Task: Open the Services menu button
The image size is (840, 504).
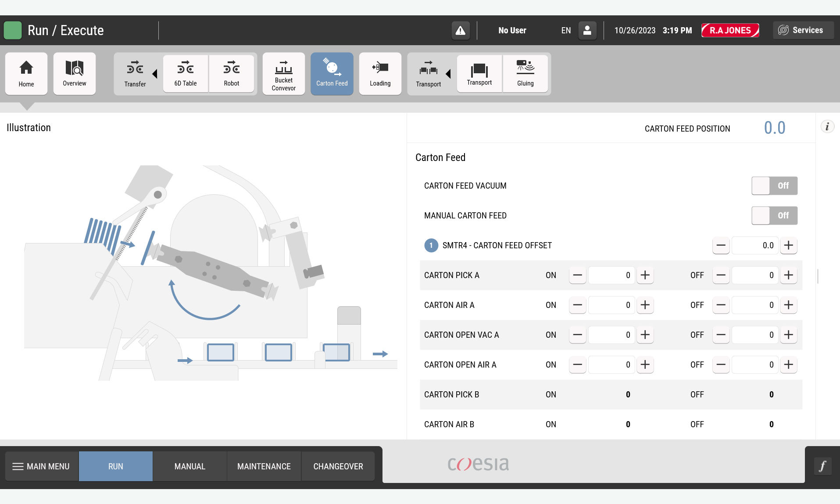Action: (x=803, y=30)
